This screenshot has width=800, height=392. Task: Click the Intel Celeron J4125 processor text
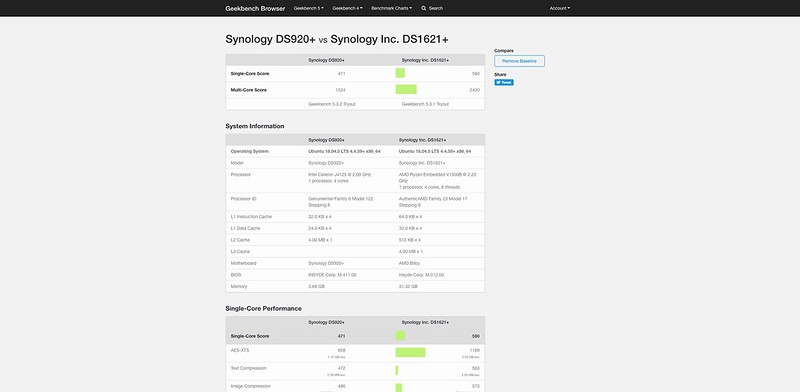pyautogui.click(x=339, y=175)
